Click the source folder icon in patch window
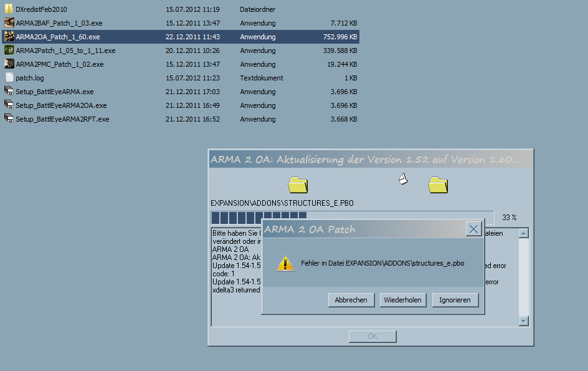 pos(298,185)
